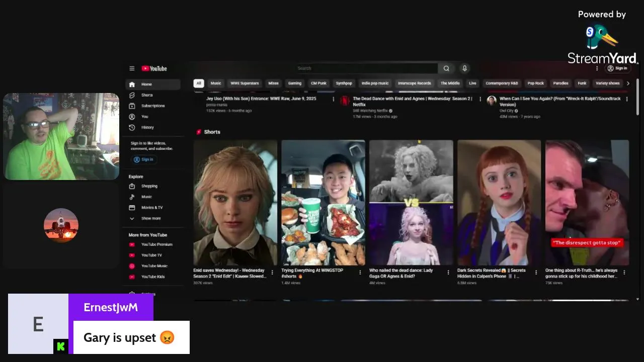Screen dimensions: 644x362
Task: Click the StreamYard duck logo
Action: 602,38
